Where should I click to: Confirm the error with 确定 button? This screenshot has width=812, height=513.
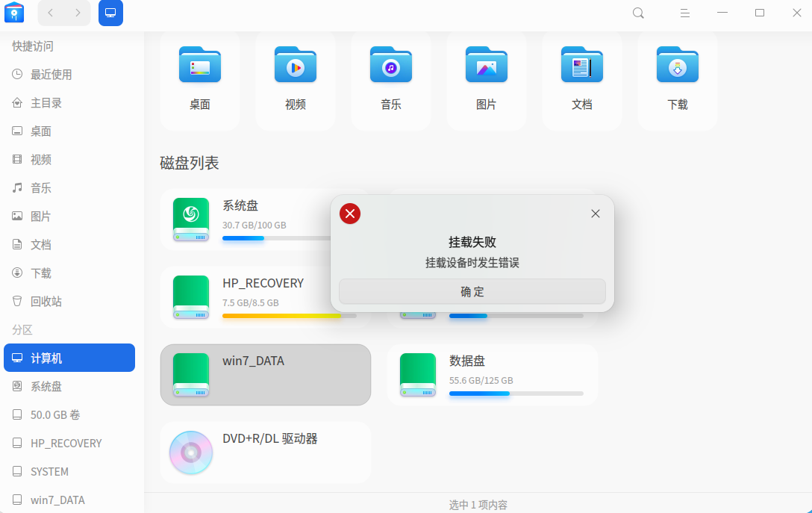(472, 292)
